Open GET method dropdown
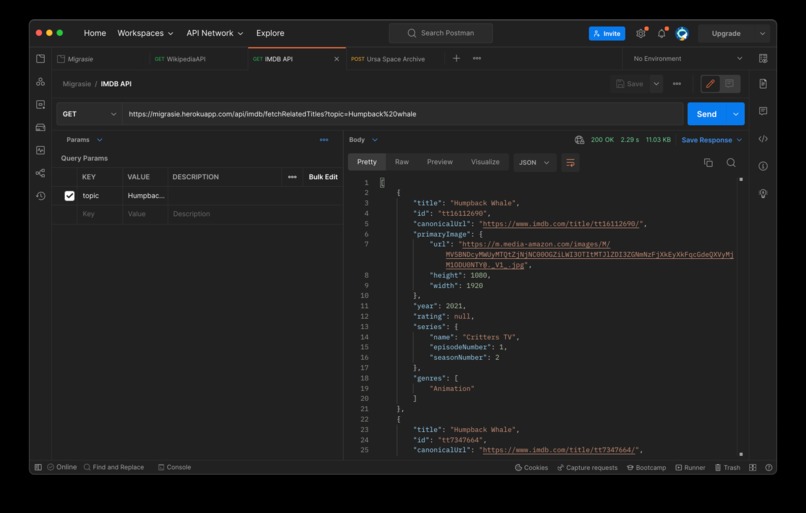This screenshot has height=513, width=806. pos(89,114)
